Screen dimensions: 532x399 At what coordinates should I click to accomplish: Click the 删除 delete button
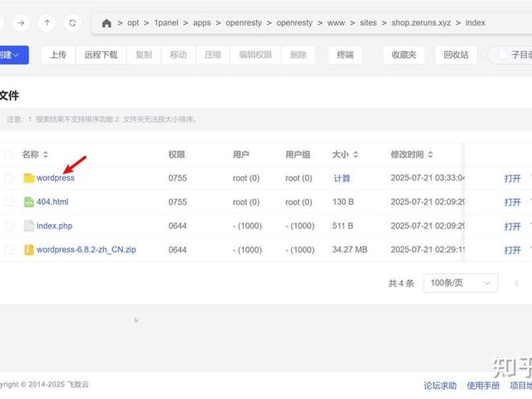coord(298,55)
